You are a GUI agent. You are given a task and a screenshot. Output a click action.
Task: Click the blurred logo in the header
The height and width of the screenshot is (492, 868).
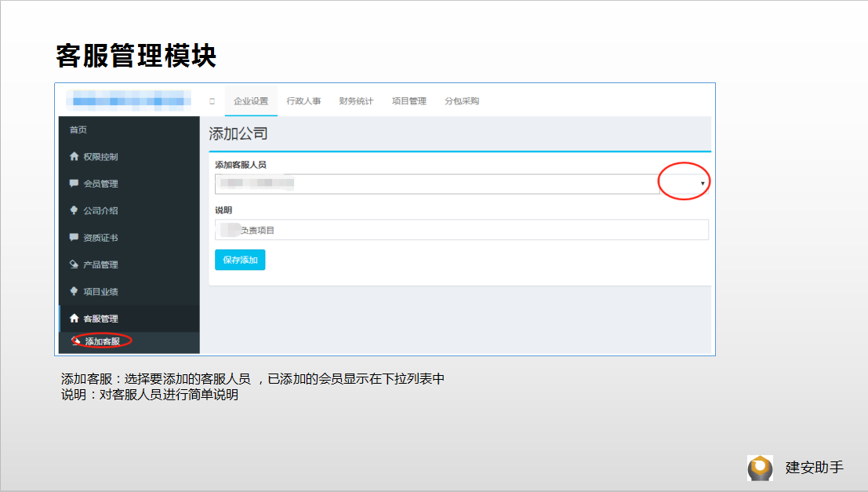tap(129, 101)
